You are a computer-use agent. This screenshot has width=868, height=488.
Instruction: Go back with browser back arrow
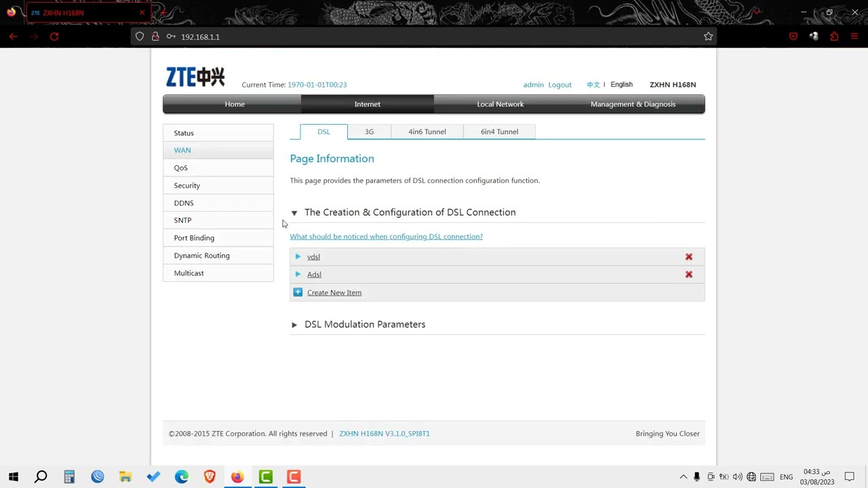[13, 37]
